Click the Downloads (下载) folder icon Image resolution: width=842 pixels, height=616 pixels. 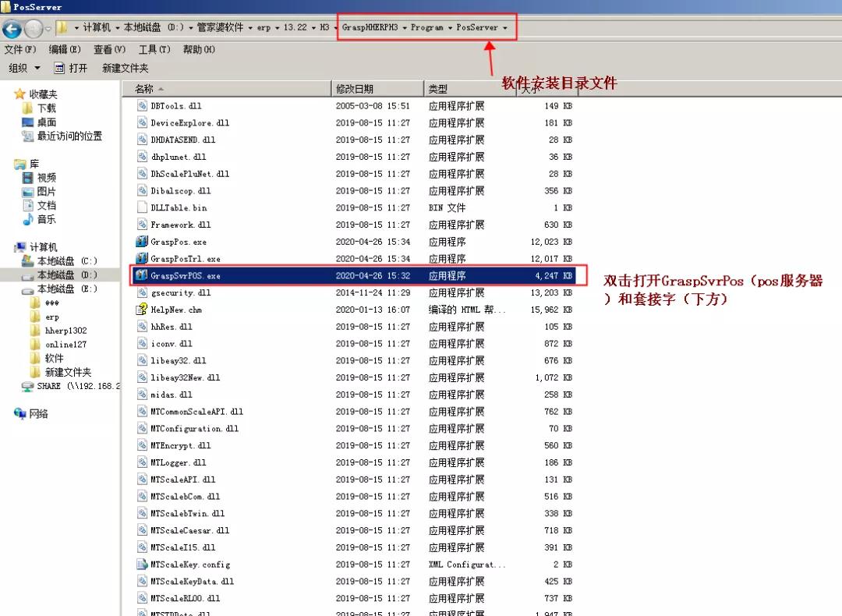point(28,108)
